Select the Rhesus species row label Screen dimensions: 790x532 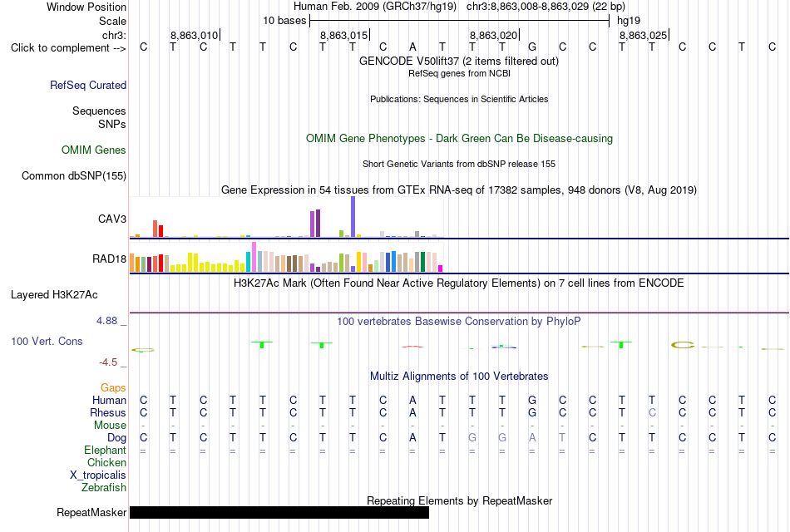[x=108, y=412]
